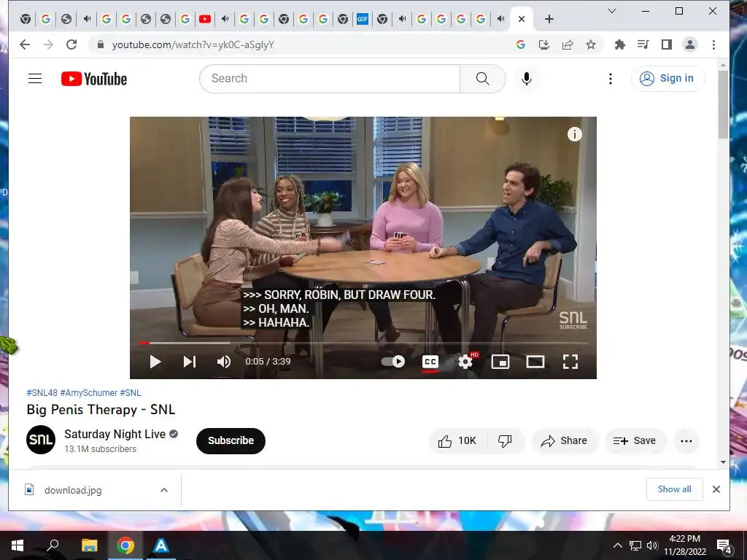The image size is (747, 560).
Task: Seek on the video progress bar
Action: pos(363,343)
